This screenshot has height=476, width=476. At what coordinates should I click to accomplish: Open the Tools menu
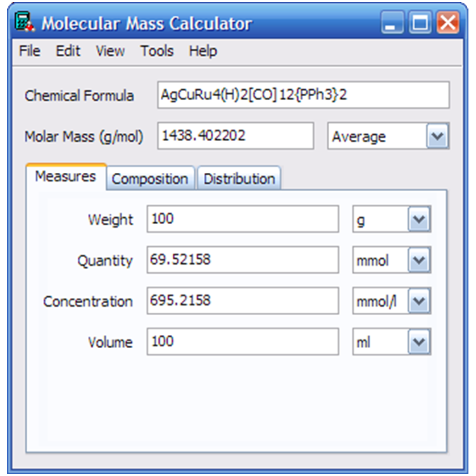point(157,51)
